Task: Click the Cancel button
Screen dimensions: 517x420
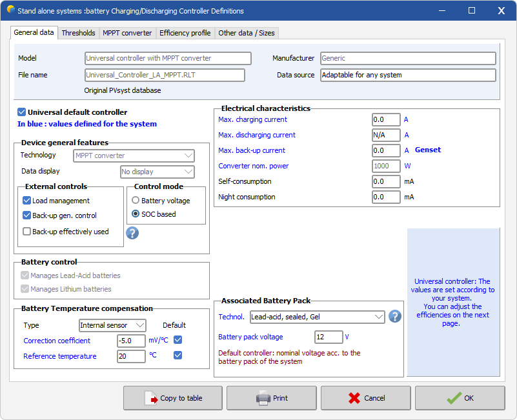Action: [x=366, y=398]
